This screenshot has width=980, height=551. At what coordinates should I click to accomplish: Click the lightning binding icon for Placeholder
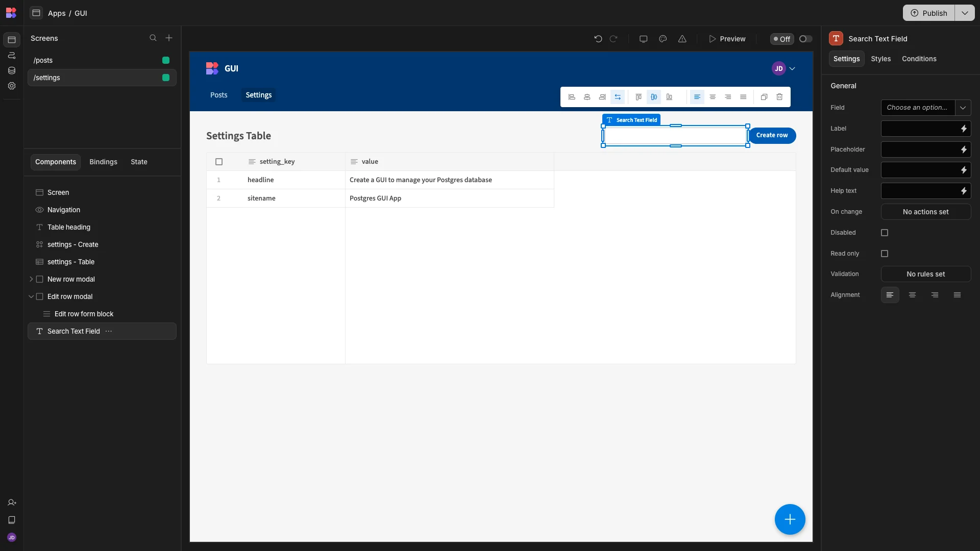click(964, 149)
